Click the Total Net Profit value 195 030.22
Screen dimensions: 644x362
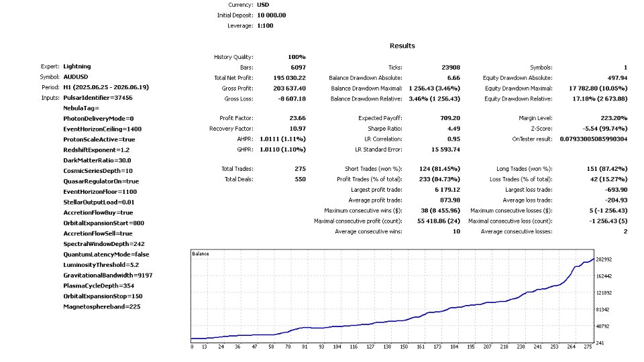289,78
